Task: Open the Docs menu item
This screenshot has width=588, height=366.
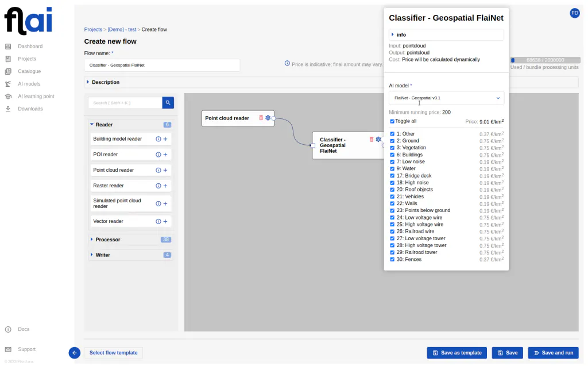Action: [x=24, y=329]
